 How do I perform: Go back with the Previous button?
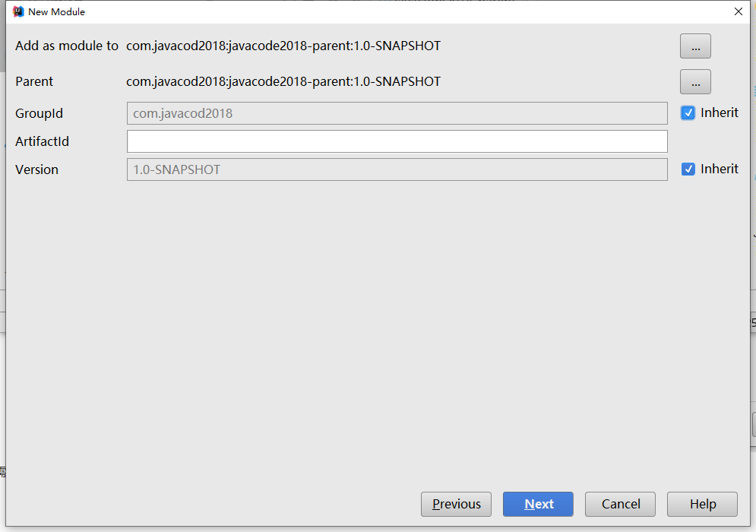(456, 504)
